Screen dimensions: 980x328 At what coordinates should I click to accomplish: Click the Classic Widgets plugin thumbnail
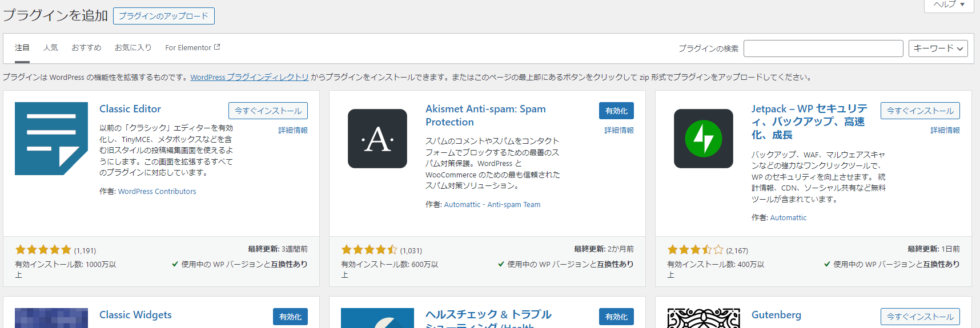pyautogui.click(x=51, y=318)
